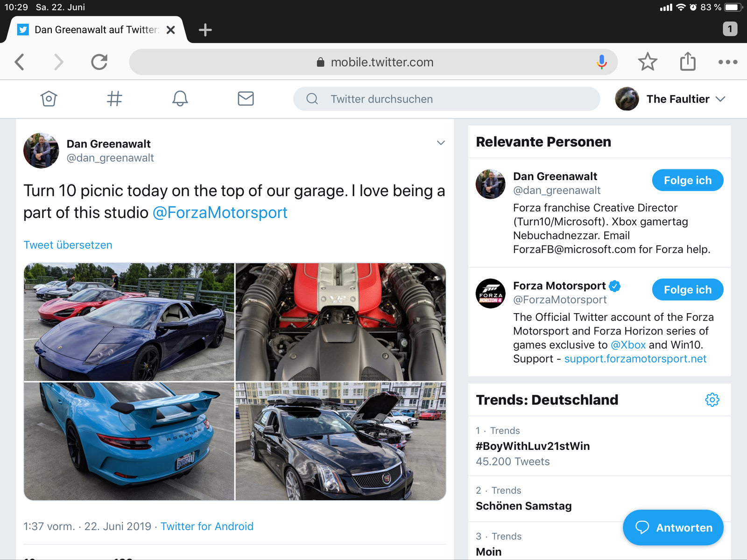Screen dimensions: 747x560
Task: Click the browser forward arrow
Action: click(x=58, y=62)
